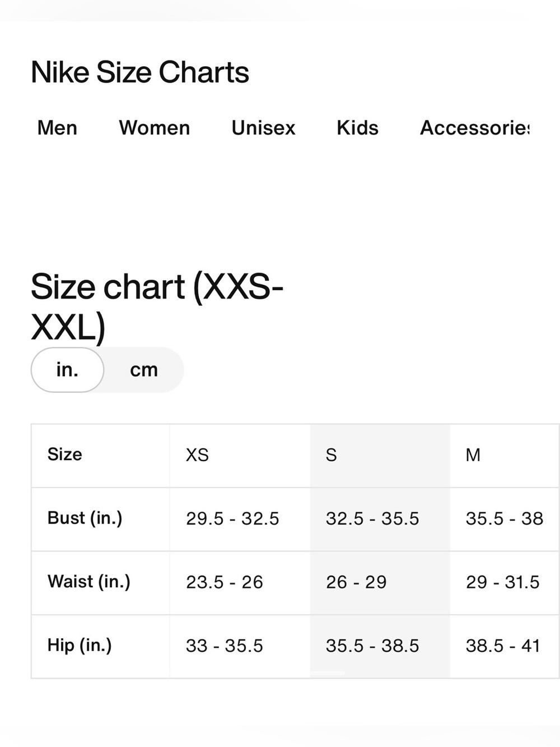This screenshot has width=560, height=747.
Task: Select the S size column header
Action: tap(332, 455)
